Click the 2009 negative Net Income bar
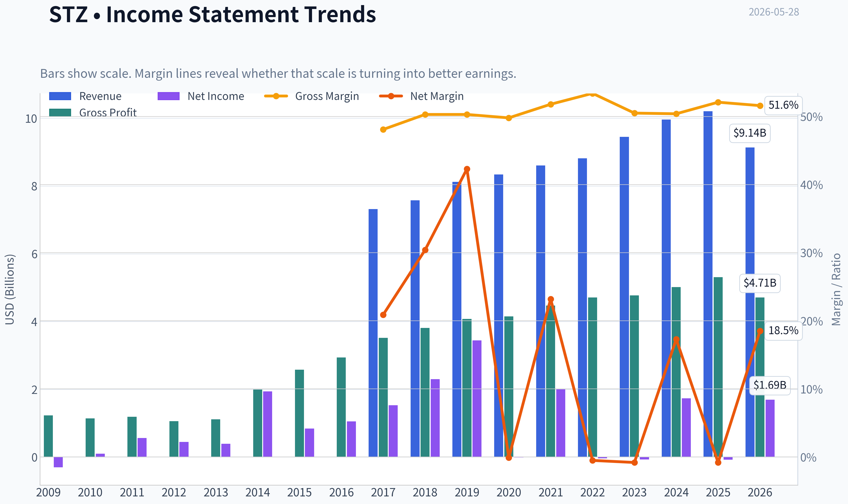Screen dimensions: 848x504 click(x=58, y=462)
